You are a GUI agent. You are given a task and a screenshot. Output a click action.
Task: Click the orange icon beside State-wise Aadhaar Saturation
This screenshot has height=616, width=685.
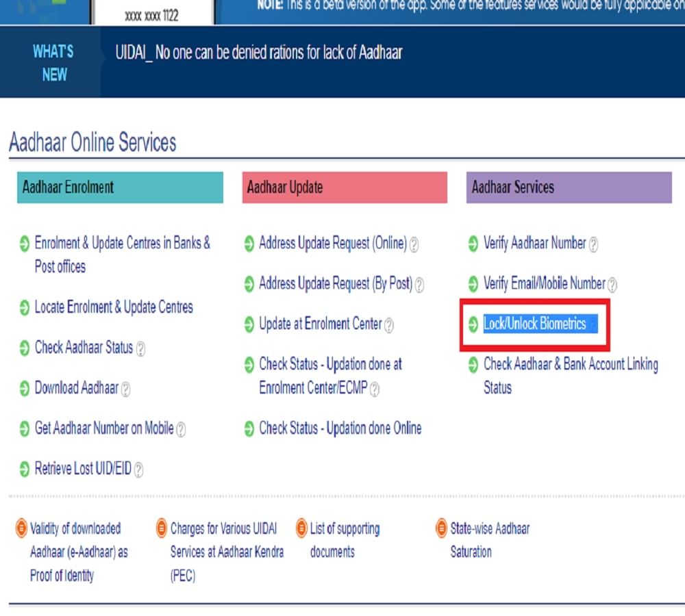[441, 528]
